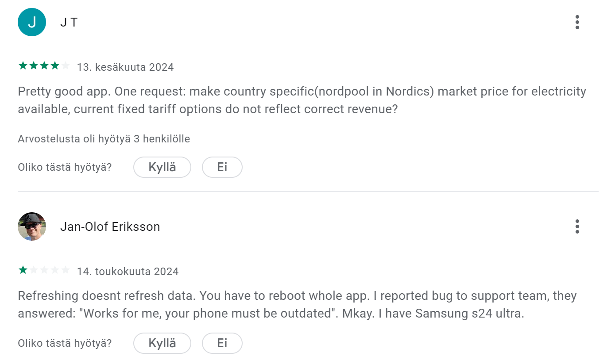The image size is (615, 364).
Task: Click the "Arvostelusta oli hyötyä 3 henkilölle" text
Action: [x=104, y=139]
